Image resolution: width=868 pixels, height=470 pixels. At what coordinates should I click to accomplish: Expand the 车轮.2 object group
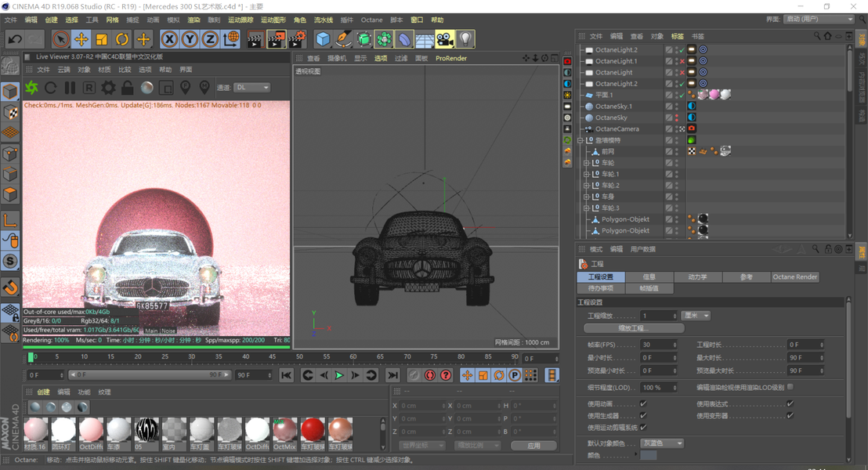coord(586,186)
